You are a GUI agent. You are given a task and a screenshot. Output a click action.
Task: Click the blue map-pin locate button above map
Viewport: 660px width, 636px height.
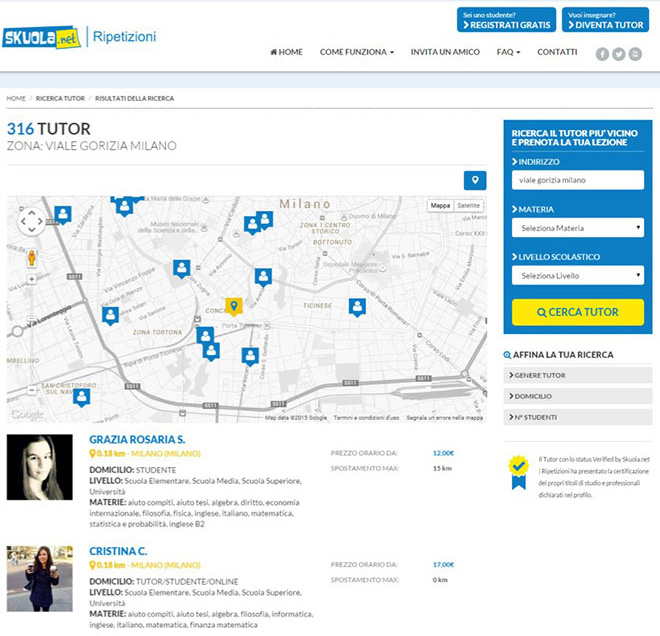pos(475,180)
